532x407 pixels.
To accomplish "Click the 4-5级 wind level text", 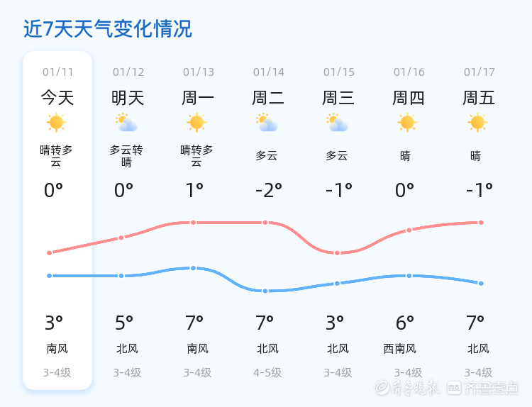I will [x=267, y=373].
